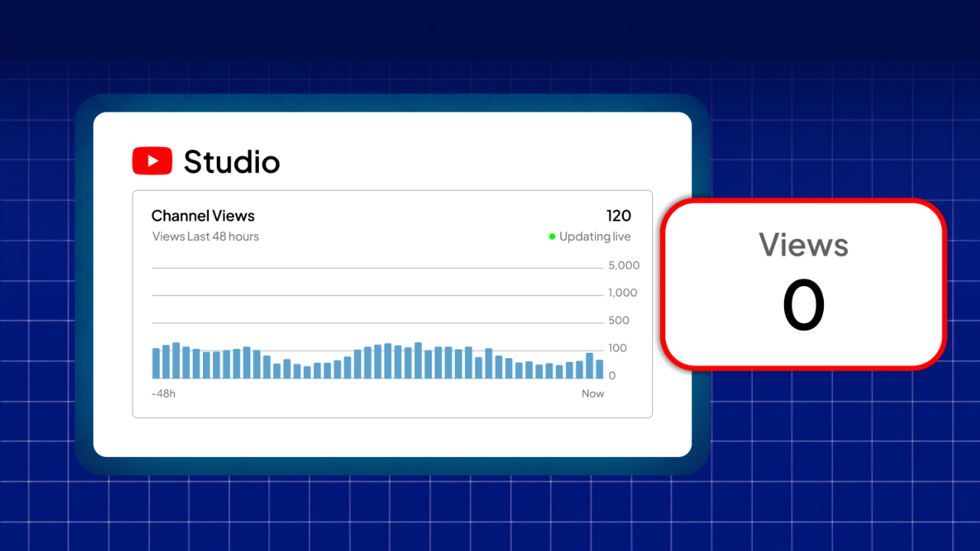Click the red YouTube play logo

click(152, 161)
